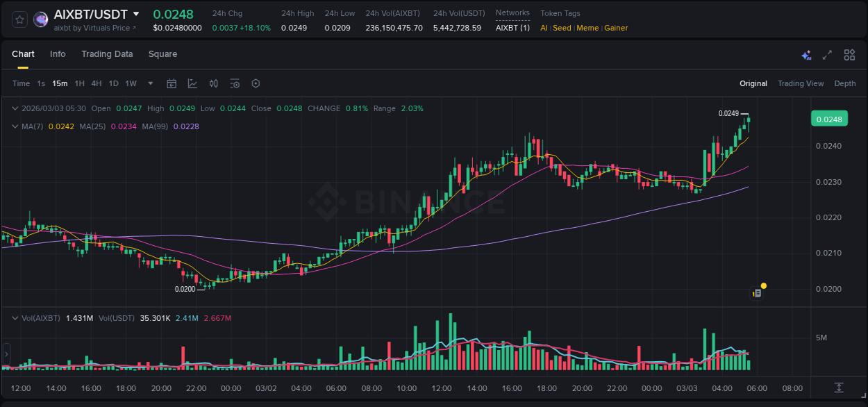The height and width of the screenshot is (407, 868).
Task: Switch chart to Depth view
Action: click(x=845, y=83)
